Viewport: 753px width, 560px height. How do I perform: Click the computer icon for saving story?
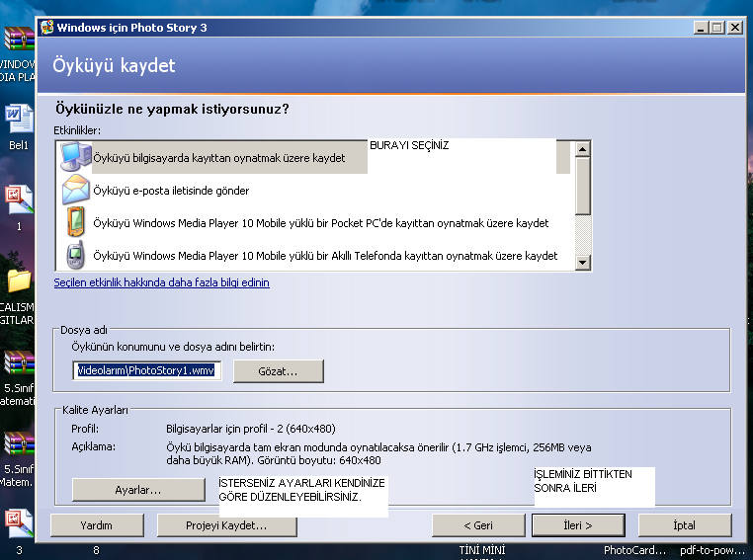pyautogui.click(x=75, y=157)
